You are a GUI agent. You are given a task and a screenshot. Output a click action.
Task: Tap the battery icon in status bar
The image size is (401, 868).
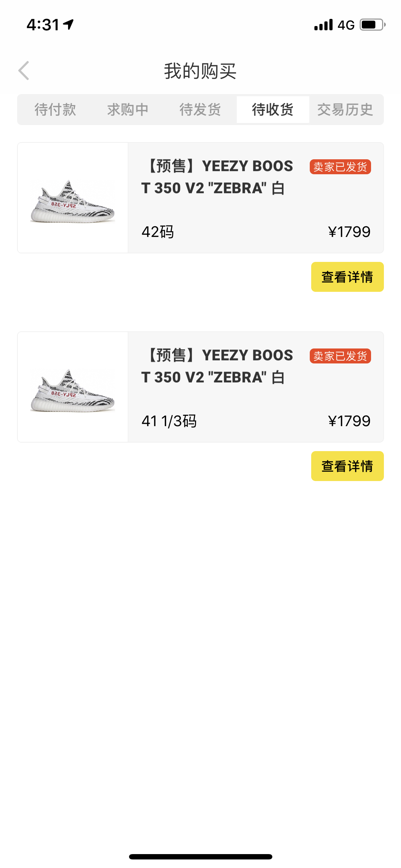pyautogui.click(x=372, y=25)
